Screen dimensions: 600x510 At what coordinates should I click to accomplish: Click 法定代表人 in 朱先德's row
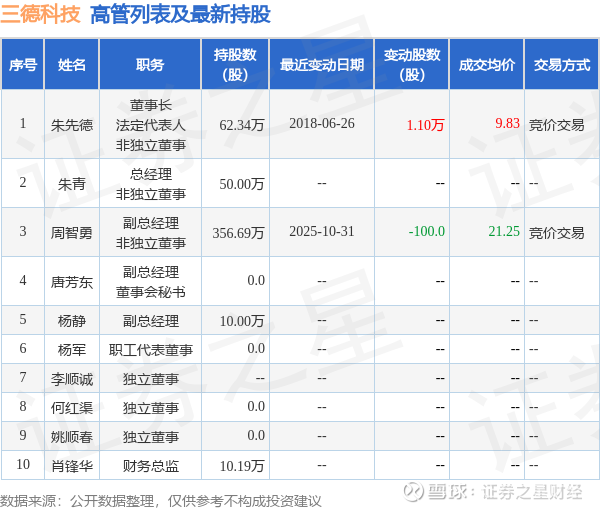(x=150, y=125)
